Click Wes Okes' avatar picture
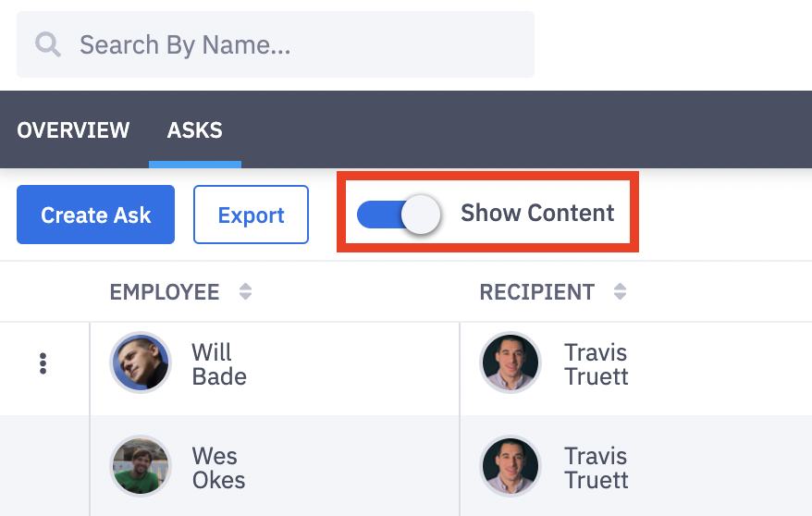Screen dimensions: 812x516 click(141, 466)
